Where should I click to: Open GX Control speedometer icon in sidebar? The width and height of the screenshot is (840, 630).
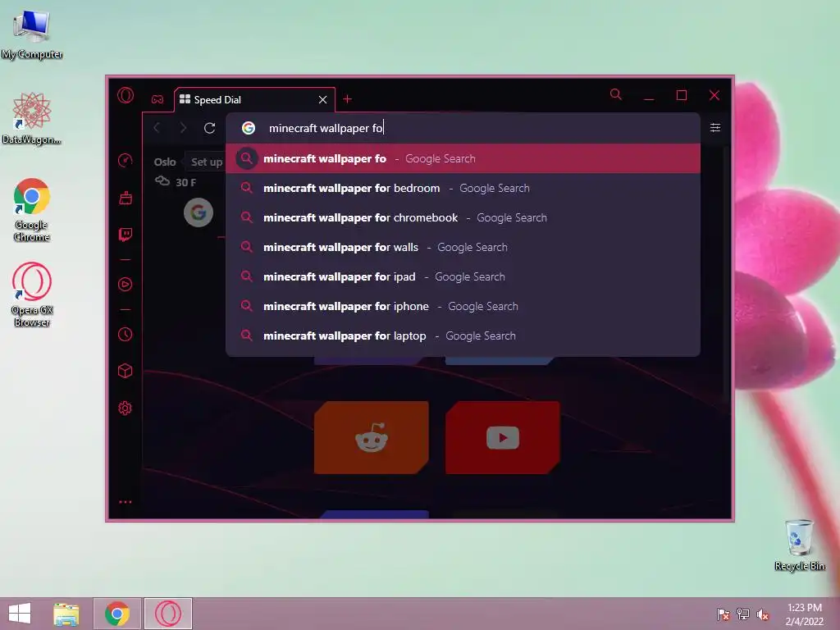point(126,161)
